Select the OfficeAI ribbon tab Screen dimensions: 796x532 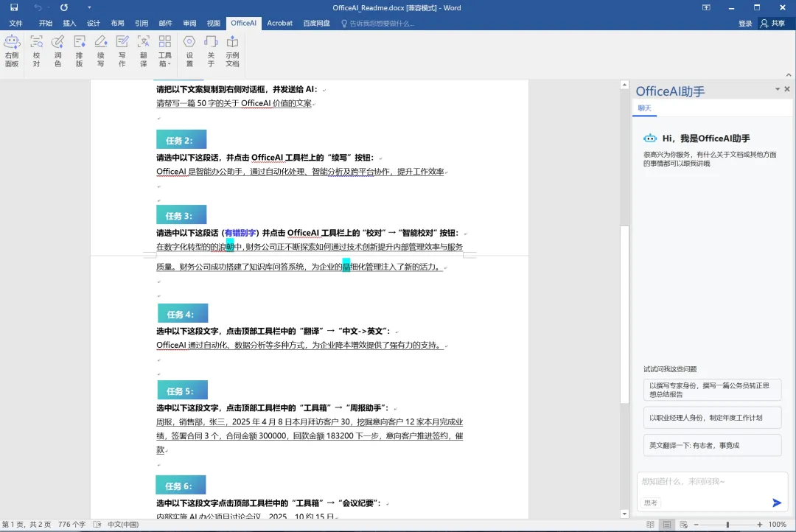[x=243, y=24]
